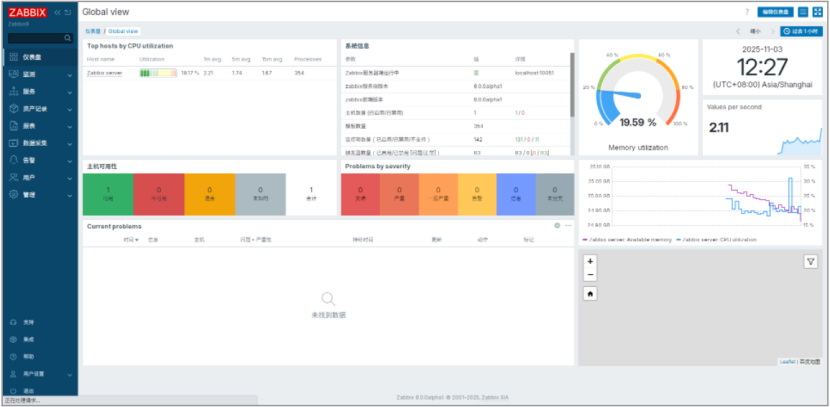Click the geomap home button

590,294
